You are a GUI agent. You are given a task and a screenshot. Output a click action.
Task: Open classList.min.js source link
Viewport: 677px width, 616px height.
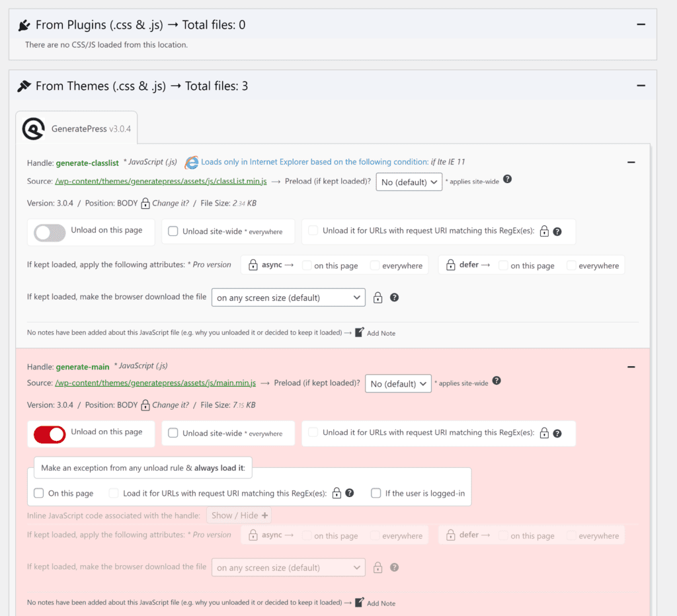161,181
